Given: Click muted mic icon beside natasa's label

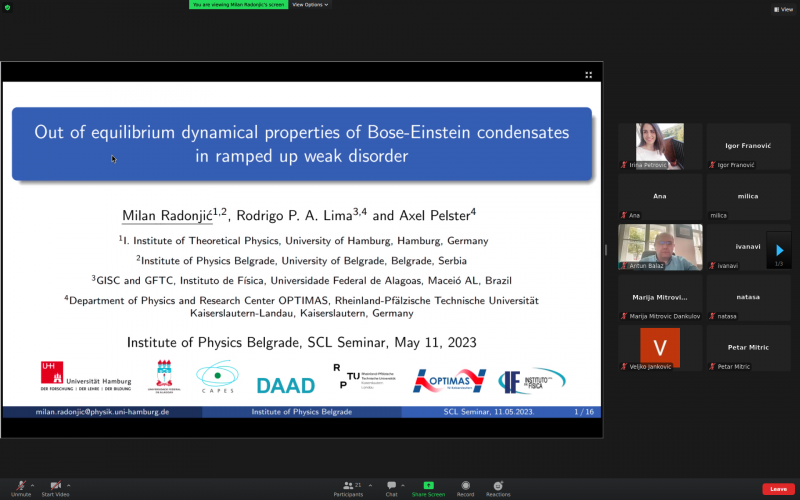Looking at the screenshot, I should click(712, 316).
